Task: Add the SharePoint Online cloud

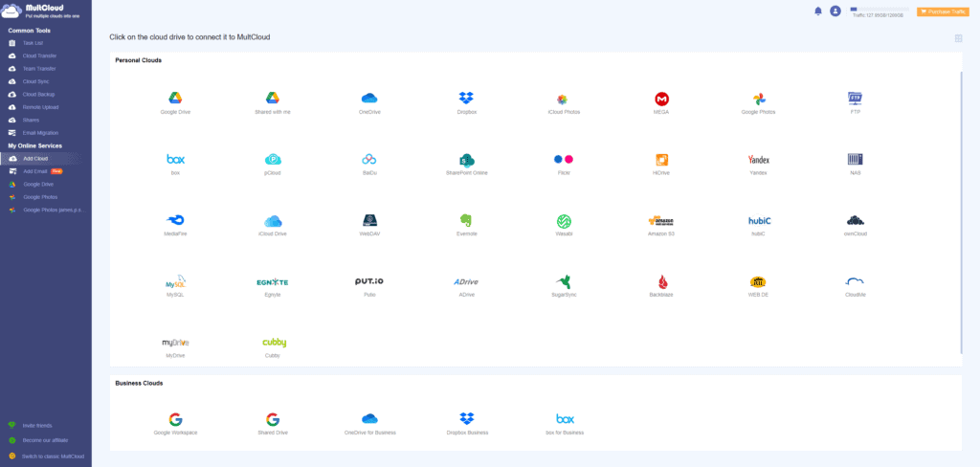Action: 466,160
